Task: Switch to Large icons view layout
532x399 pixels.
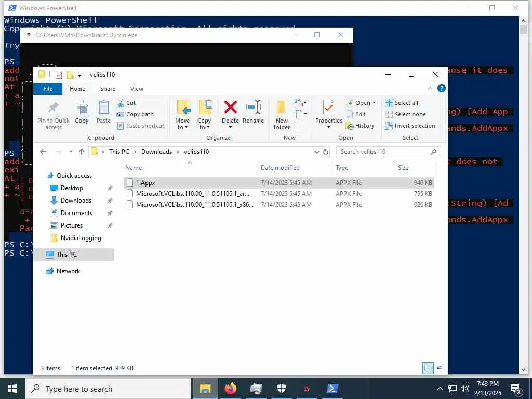Action: point(440,368)
